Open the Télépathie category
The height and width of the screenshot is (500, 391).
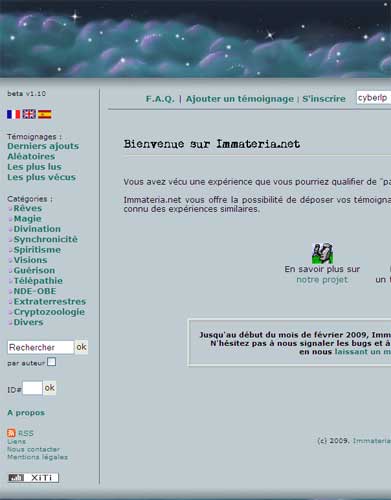pos(38,281)
